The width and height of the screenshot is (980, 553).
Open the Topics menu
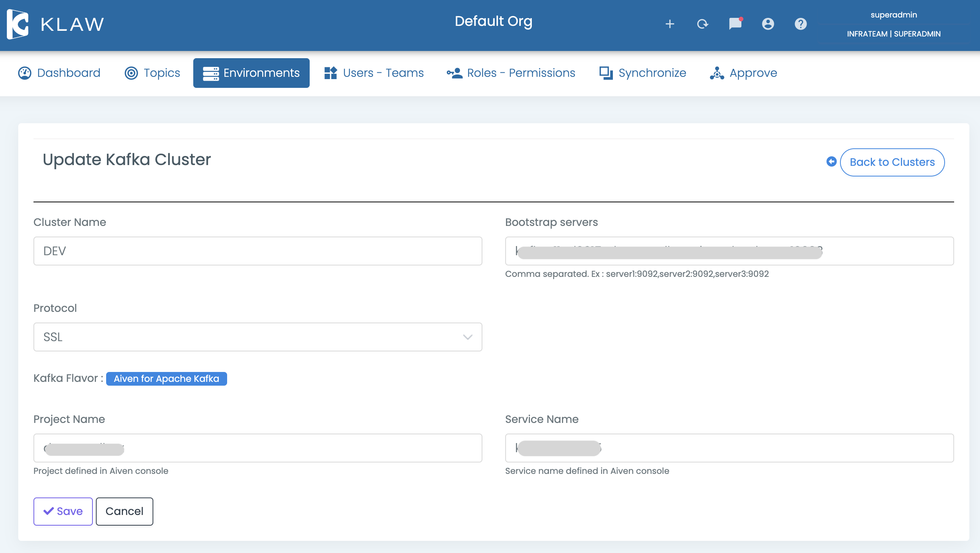tap(153, 73)
